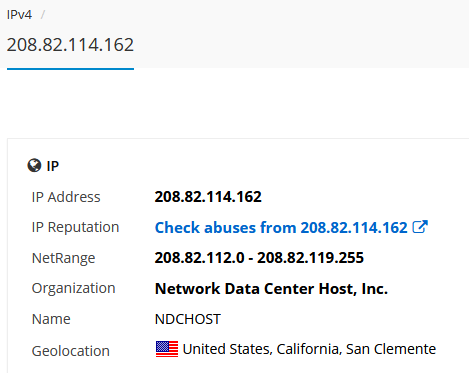
Task: Click the external link icon after abuses link
Action: pyautogui.click(x=420, y=227)
